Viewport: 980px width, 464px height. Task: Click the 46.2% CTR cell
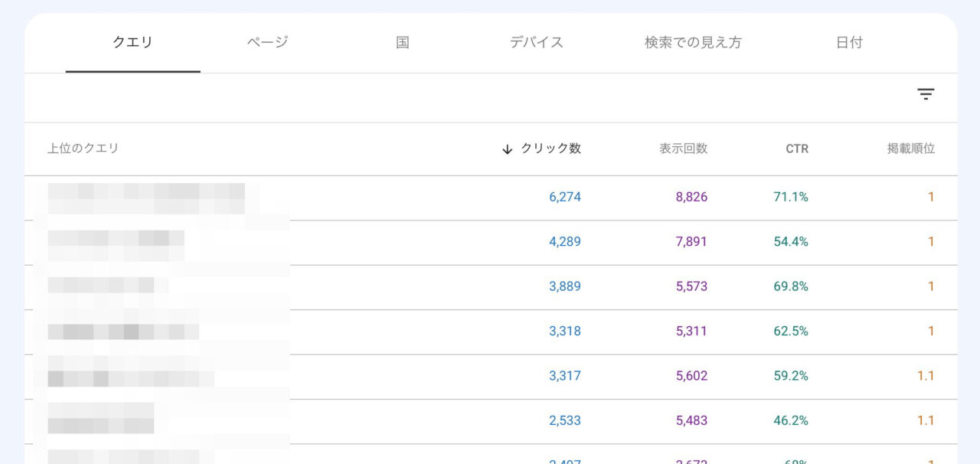coord(791,420)
